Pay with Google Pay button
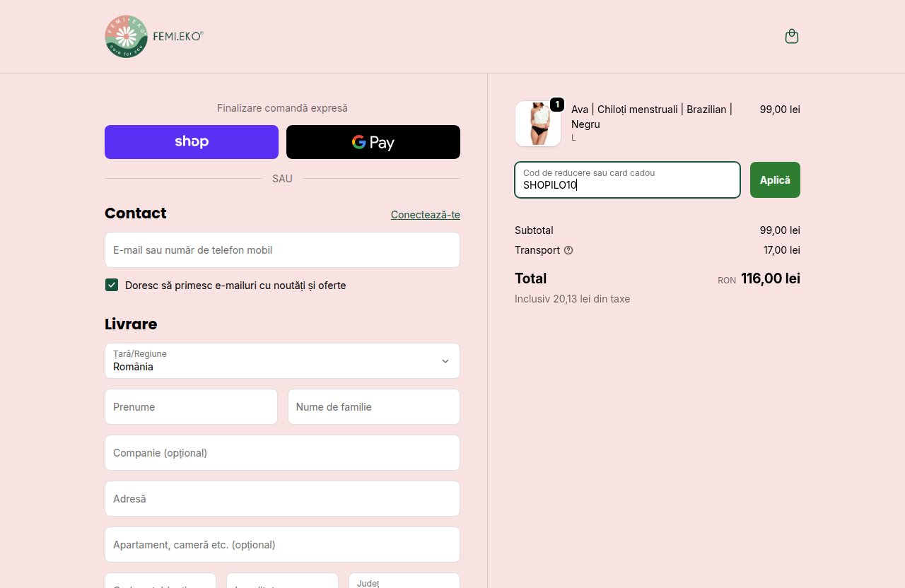Viewport: 905px width, 588px height. coord(373,142)
